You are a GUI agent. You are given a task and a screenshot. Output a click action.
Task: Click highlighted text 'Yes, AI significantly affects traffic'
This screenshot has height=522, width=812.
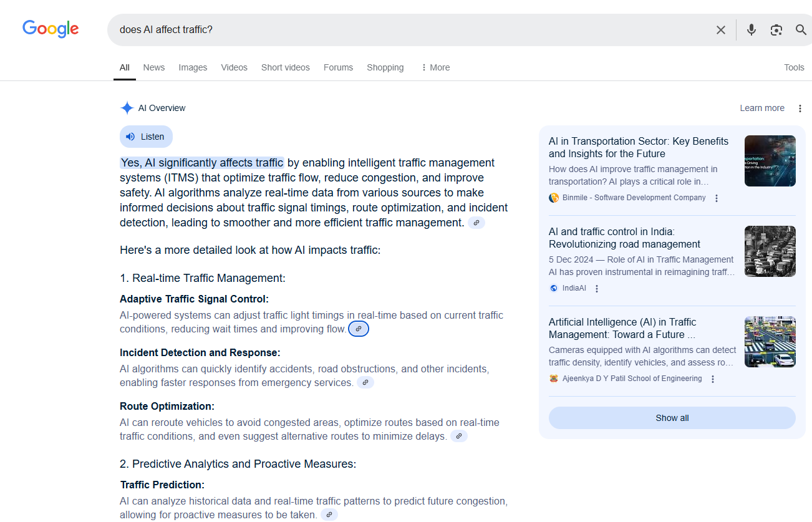[202, 163]
